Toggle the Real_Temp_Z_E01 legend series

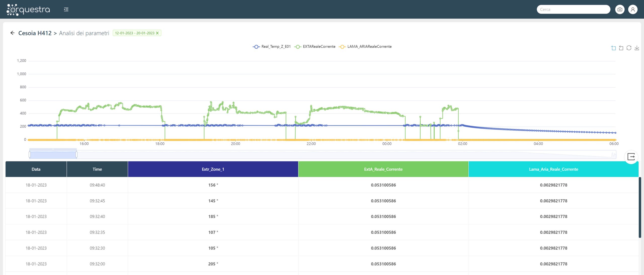tap(272, 47)
